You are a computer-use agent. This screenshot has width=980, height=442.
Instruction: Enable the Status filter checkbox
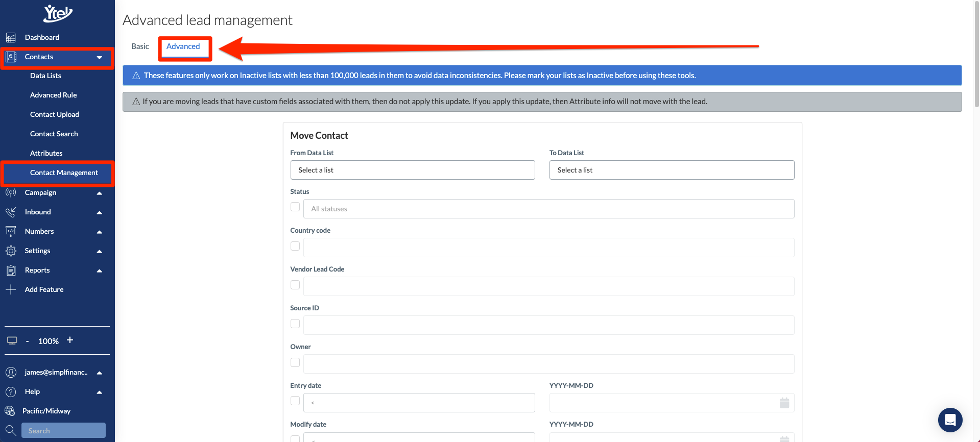(295, 207)
